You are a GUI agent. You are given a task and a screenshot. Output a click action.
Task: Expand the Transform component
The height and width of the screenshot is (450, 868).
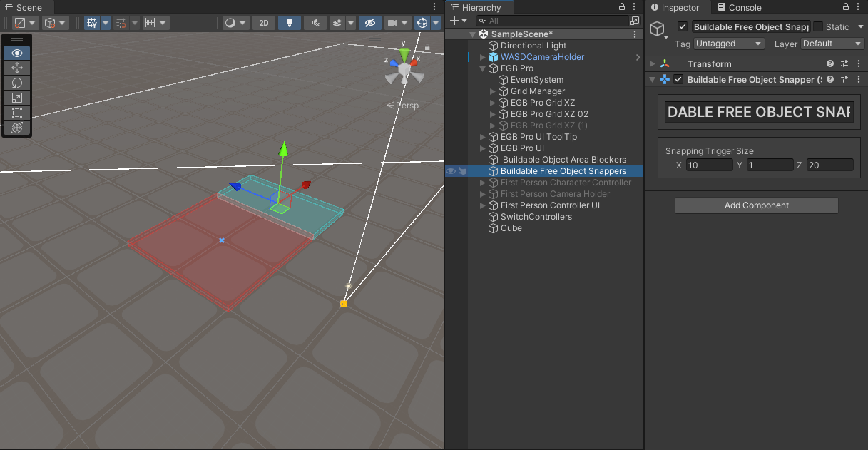(x=653, y=63)
